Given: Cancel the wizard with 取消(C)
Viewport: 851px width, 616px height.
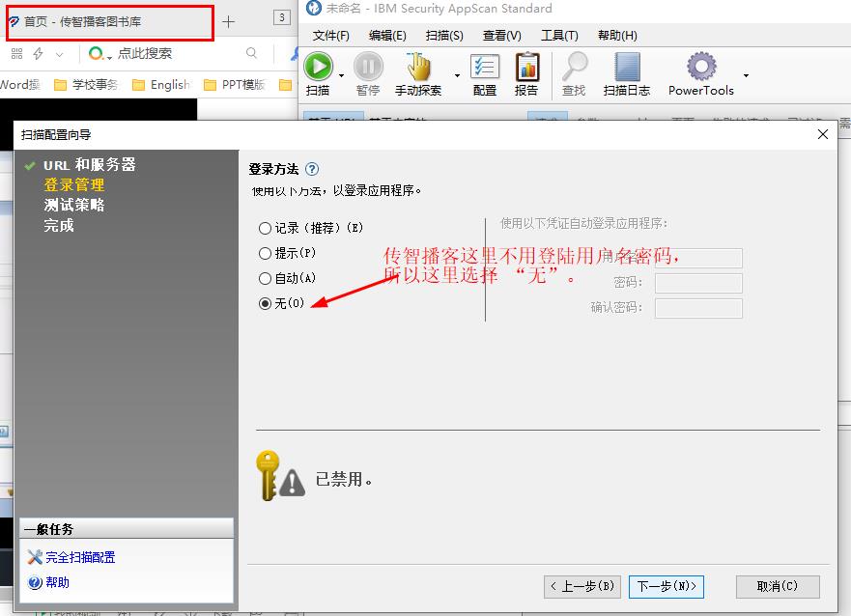Looking at the screenshot, I should click(x=778, y=586).
